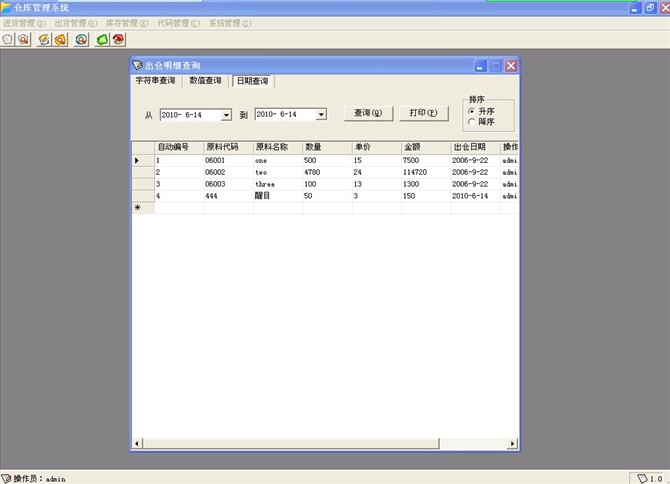Close the 出仓明细查询 window
This screenshot has height=484, width=670.
click(x=511, y=66)
